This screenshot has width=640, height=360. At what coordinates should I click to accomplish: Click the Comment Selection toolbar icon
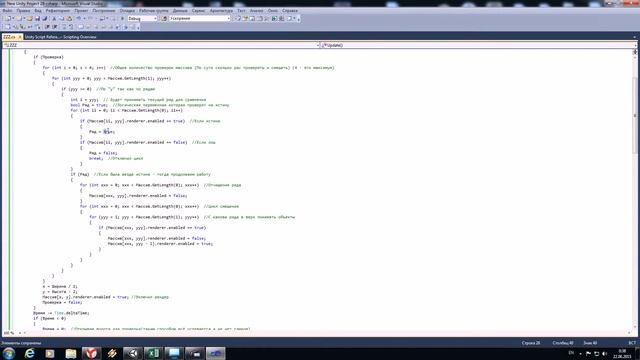[64, 27]
